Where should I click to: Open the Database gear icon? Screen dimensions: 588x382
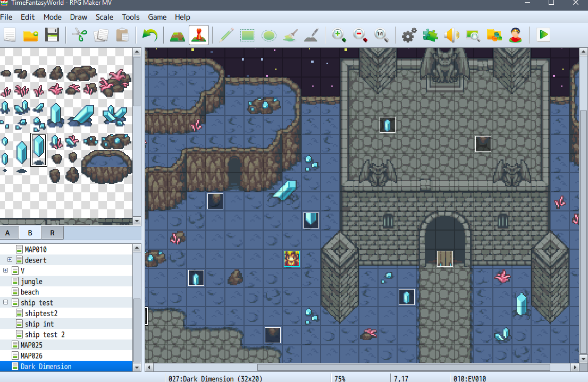(409, 35)
